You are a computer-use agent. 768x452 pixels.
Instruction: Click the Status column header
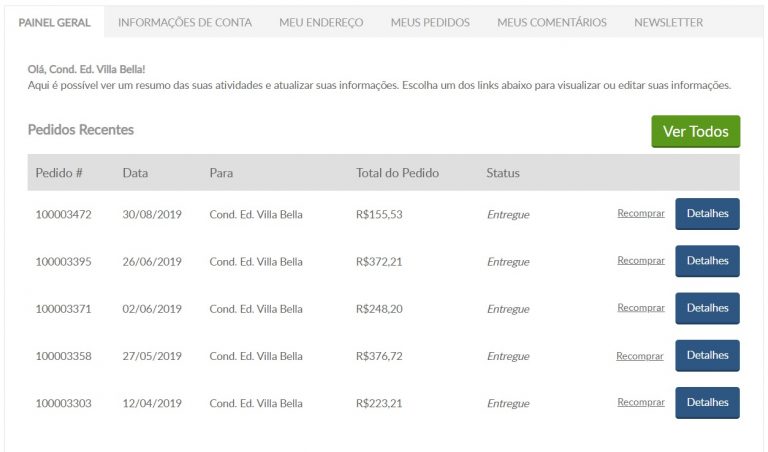click(x=503, y=173)
